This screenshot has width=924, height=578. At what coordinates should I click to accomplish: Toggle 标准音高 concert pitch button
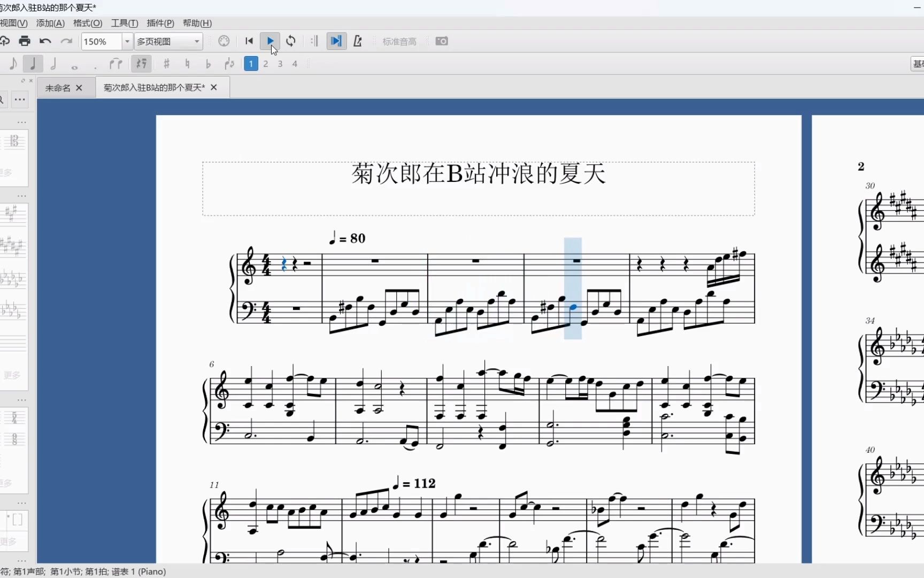(399, 41)
